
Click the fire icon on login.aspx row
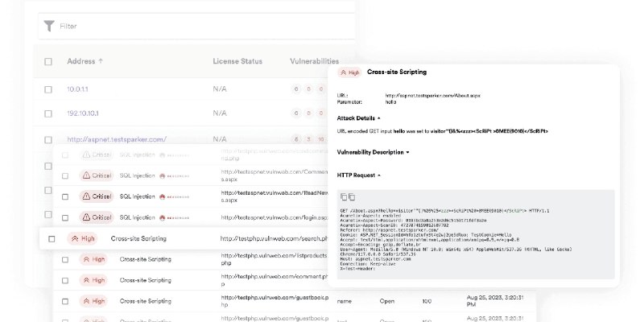pos(163,217)
